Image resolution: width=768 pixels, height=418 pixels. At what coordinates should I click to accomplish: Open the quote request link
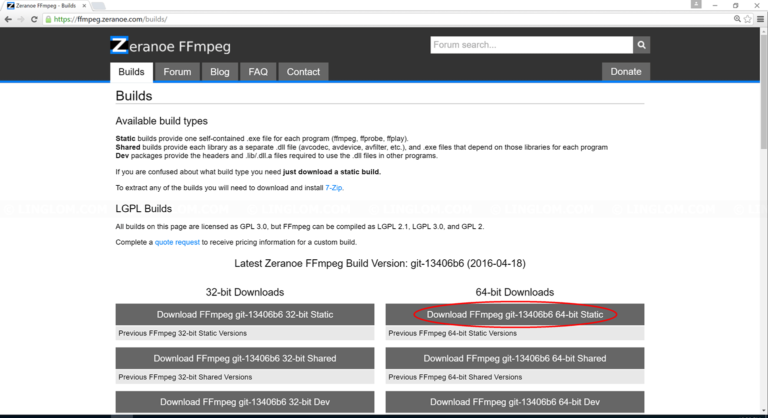pyautogui.click(x=177, y=242)
